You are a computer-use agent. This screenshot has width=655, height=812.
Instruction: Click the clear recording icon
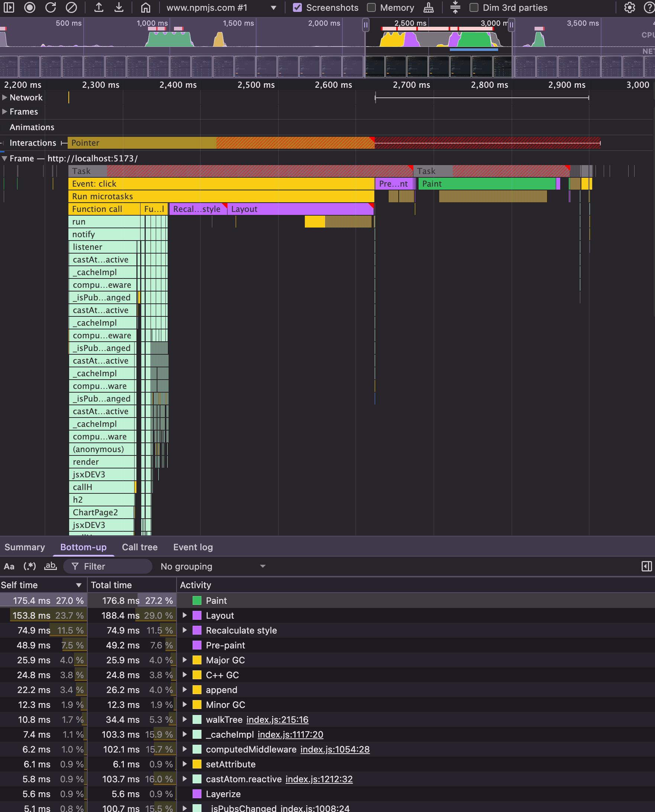(x=71, y=7)
